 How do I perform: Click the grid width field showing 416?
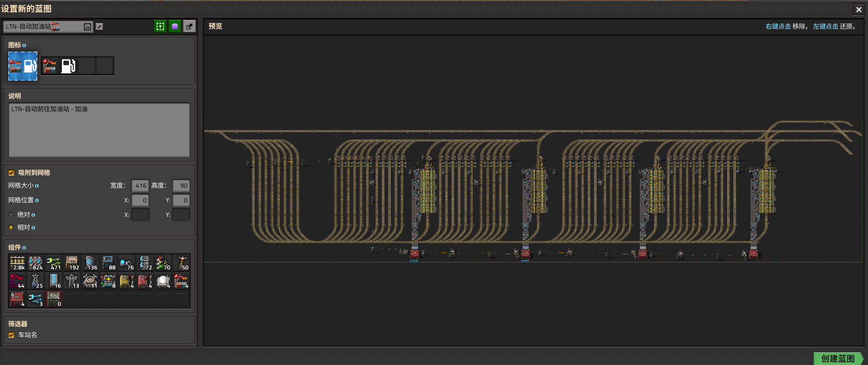140,185
